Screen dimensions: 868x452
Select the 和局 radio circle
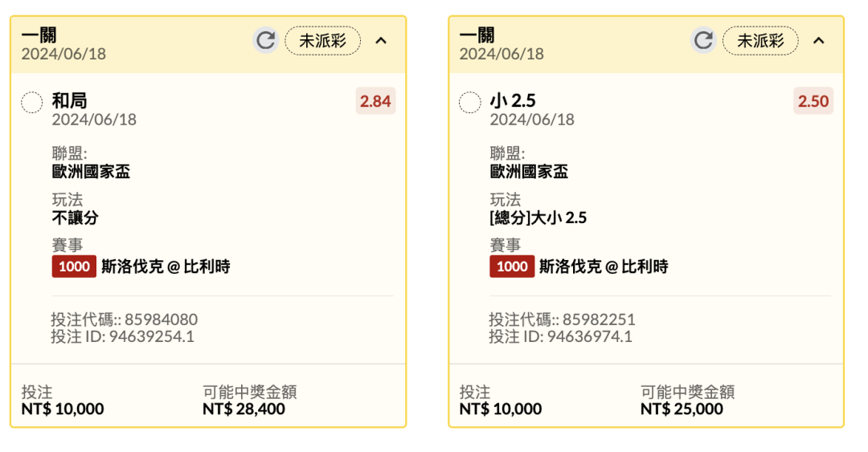(x=31, y=102)
